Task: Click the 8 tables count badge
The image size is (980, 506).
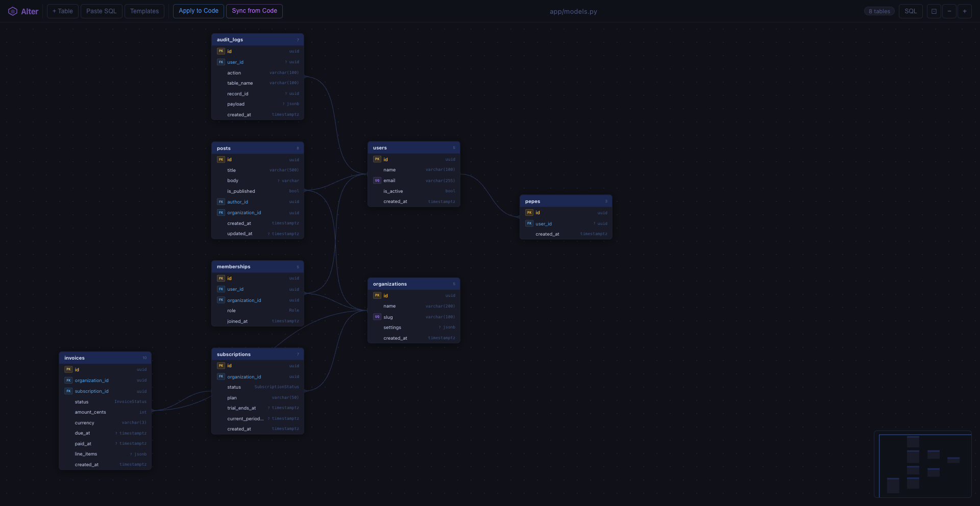Action: (879, 11)
